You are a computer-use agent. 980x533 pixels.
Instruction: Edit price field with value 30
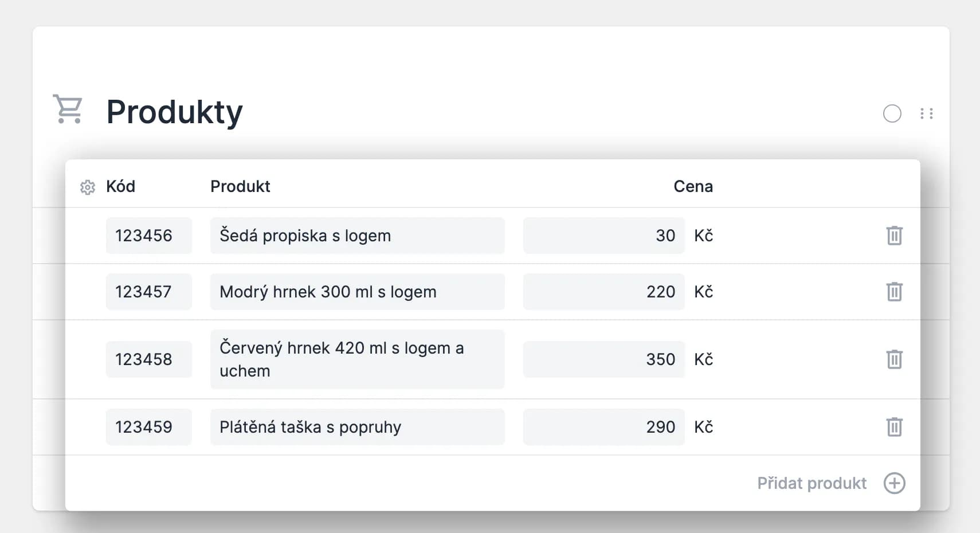pos(603,236)
